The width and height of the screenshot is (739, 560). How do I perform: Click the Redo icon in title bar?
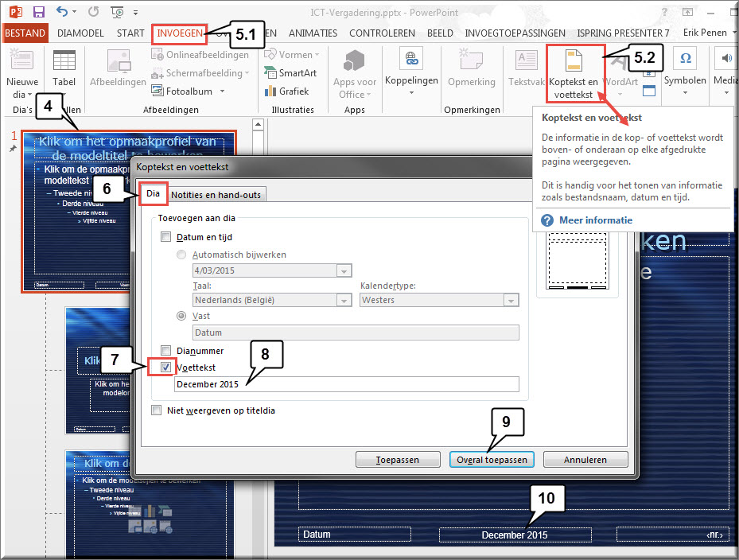(93, 11)
